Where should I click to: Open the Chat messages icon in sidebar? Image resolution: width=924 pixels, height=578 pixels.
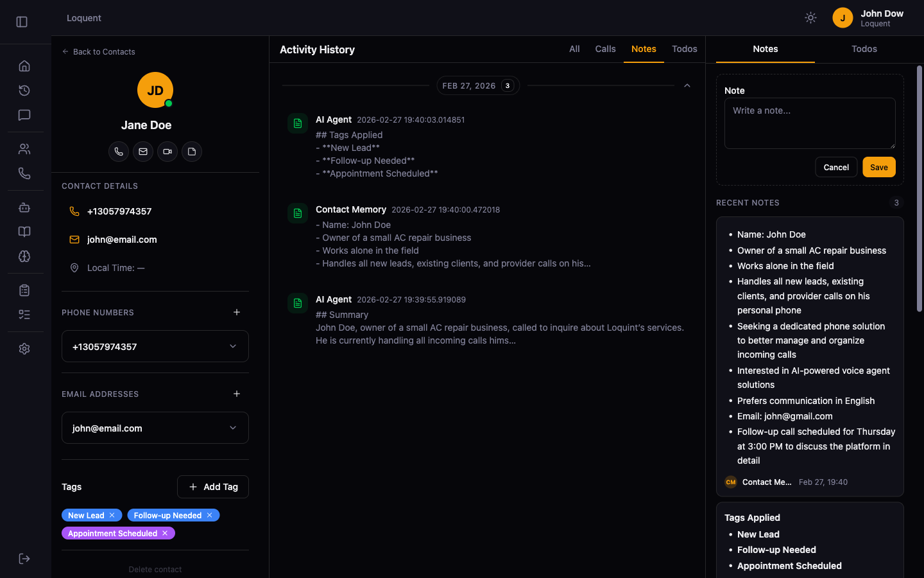click(24, 115)
